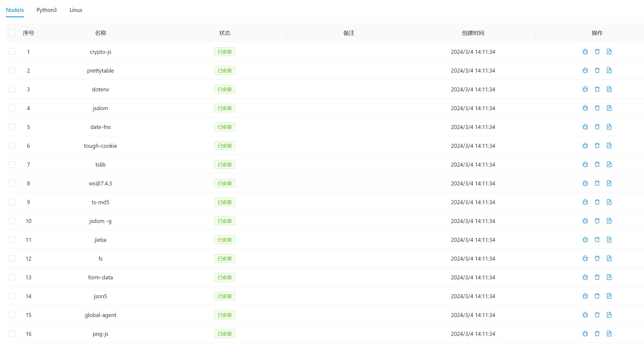This screenshot has height=344, width=644.
Task: Select the NodeJs tab
Action: click(15, 10)
